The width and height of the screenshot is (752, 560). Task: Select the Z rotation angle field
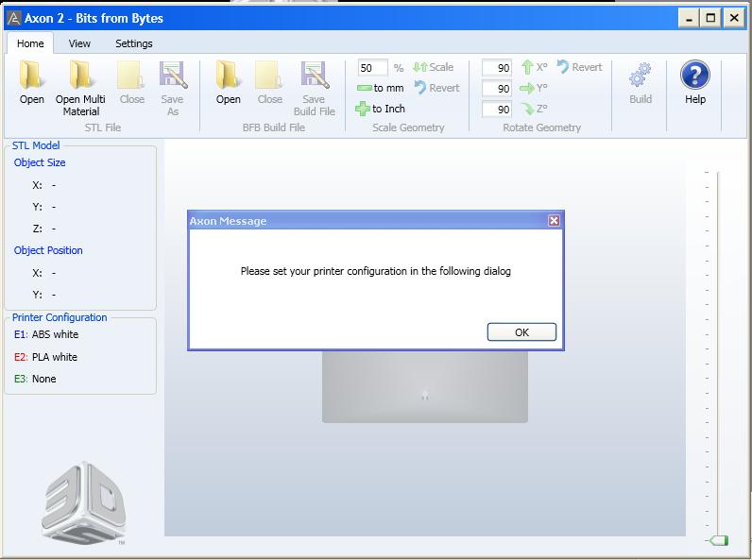(497, 110)
